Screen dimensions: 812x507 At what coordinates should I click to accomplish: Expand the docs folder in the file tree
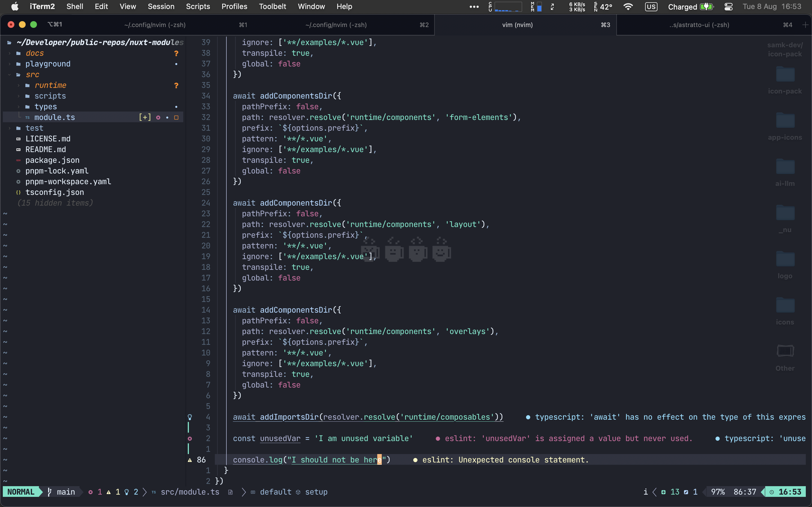[x=35, y=53]
